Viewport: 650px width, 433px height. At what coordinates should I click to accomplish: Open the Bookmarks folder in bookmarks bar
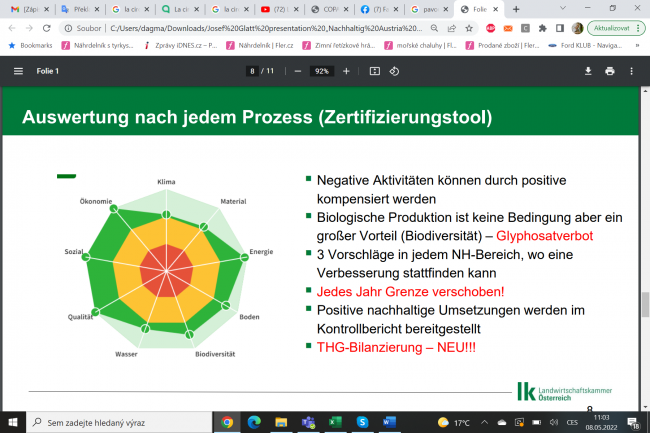click(31, 45)
